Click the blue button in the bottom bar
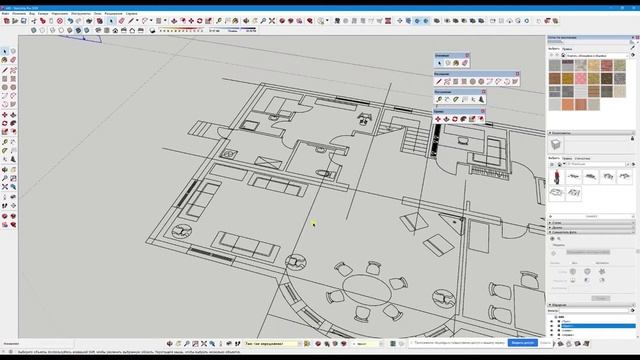The width and height of the screenshot is (640, 360). [522, 343]
